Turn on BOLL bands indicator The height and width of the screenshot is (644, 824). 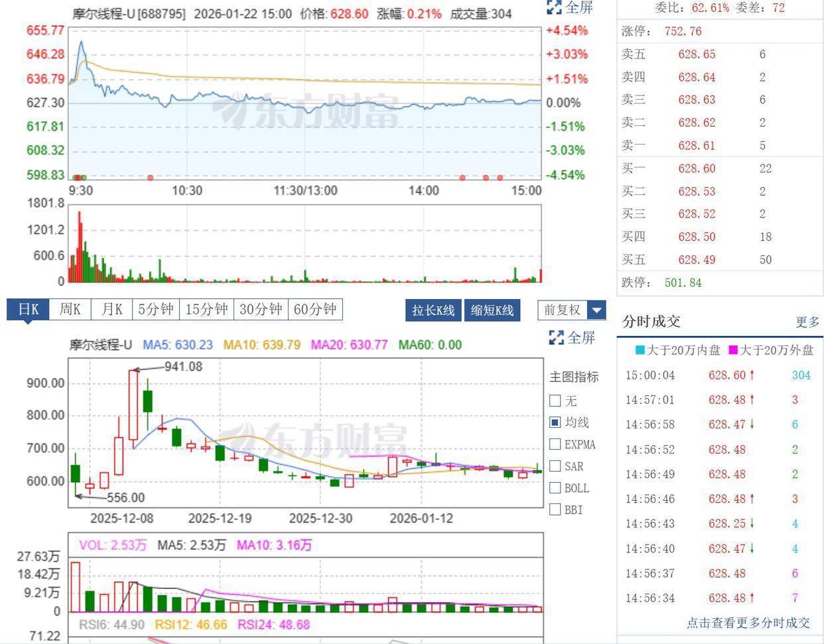click(x=555, y=488)
